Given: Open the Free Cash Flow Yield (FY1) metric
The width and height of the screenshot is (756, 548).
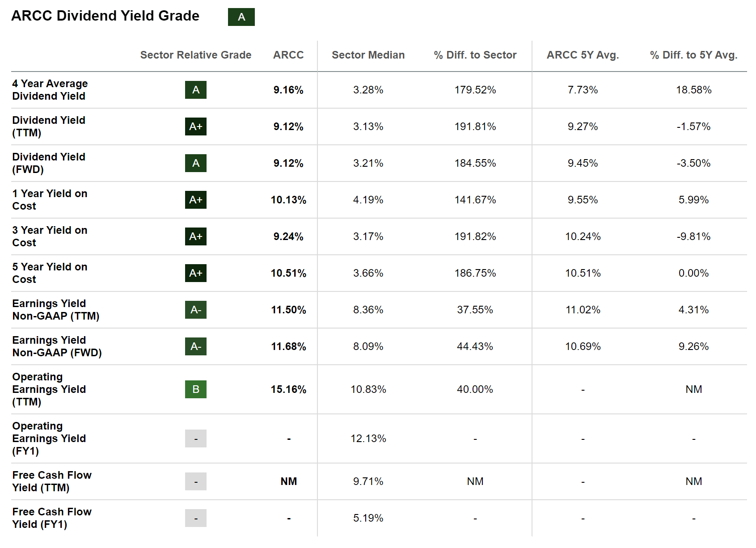Looking at the screenshot, I should 51,518.
